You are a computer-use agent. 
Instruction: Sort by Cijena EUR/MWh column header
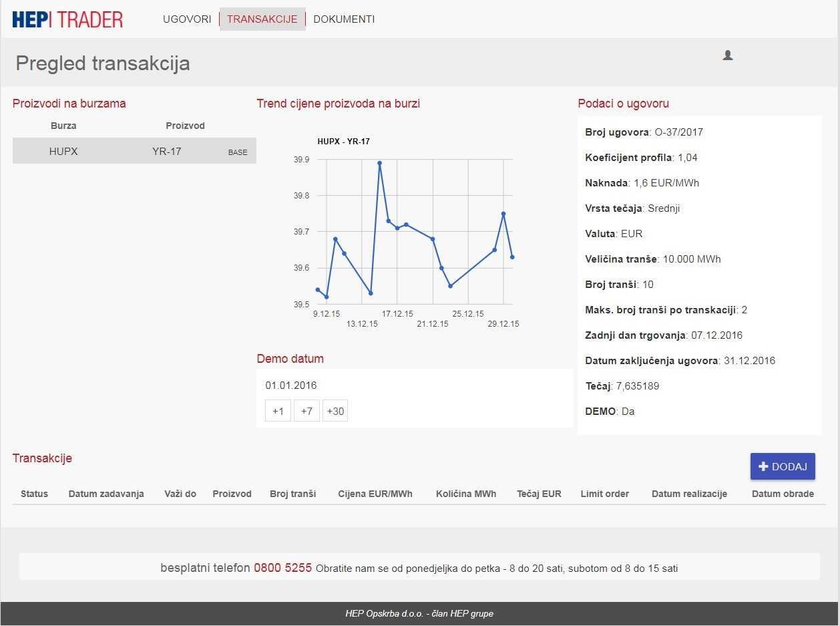(375, 494)
